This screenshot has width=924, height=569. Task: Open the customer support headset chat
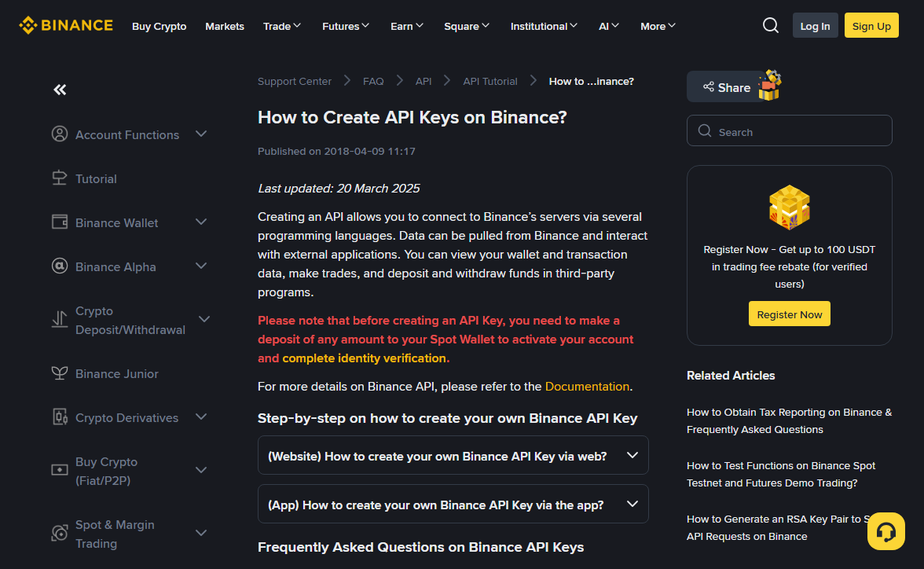[x=885, y=531]
